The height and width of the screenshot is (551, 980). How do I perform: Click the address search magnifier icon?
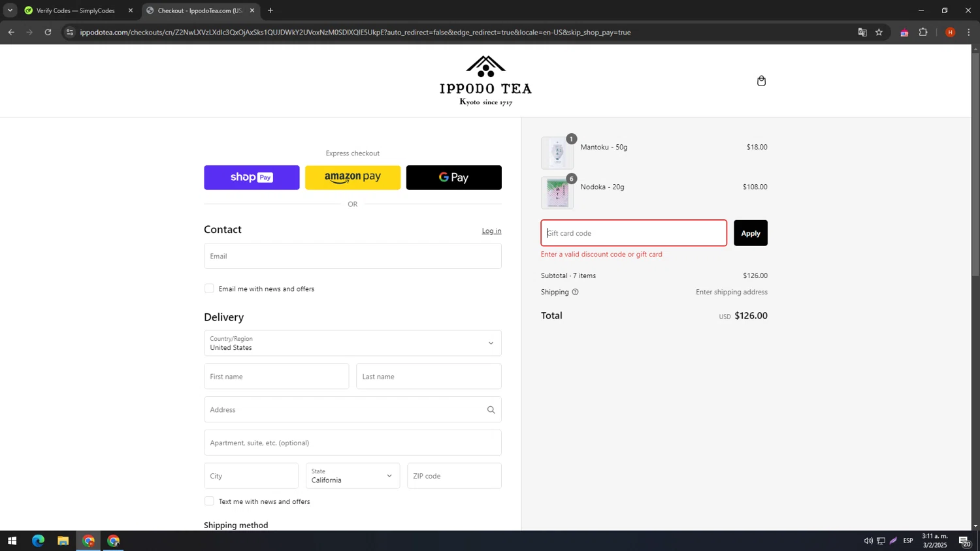click(x=491, y=410)
